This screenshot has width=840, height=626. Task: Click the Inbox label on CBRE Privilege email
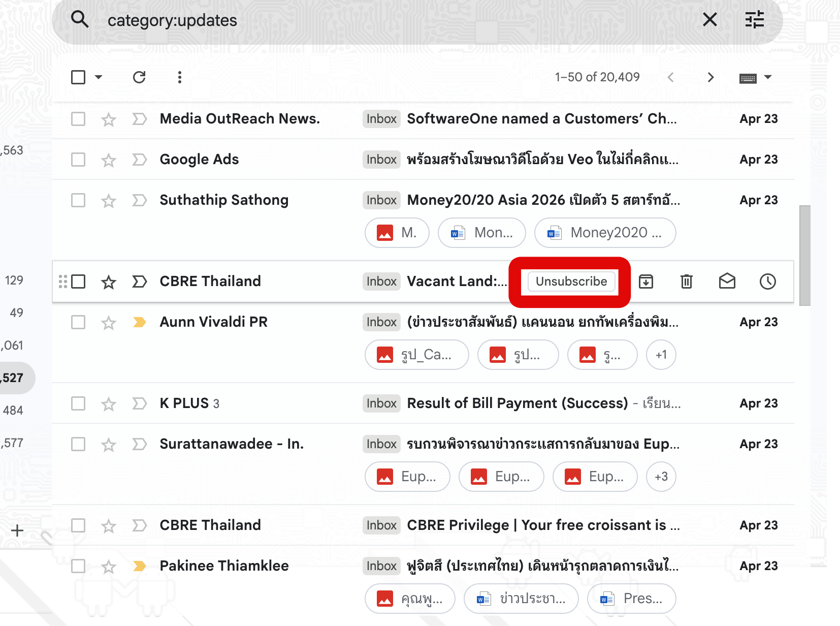tap(381, 525)
